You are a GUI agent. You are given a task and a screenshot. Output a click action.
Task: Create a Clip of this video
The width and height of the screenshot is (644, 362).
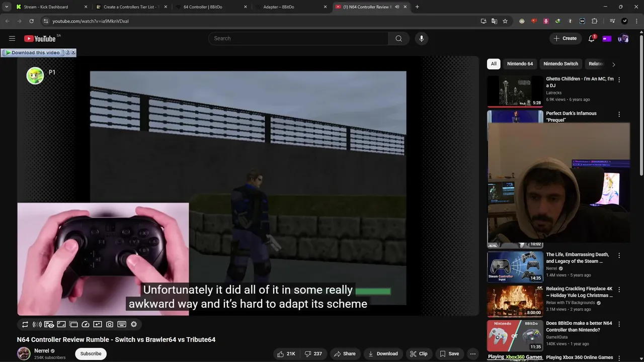coord(419,353)
